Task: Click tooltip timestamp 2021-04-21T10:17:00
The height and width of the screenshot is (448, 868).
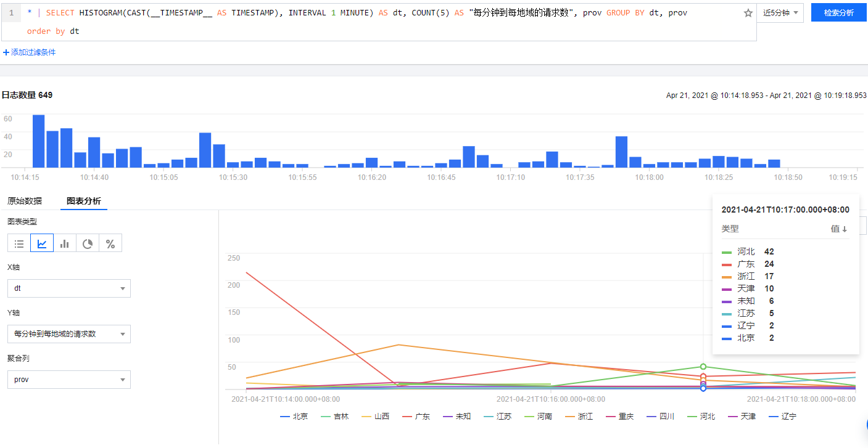Action: [x=785, y=210]
